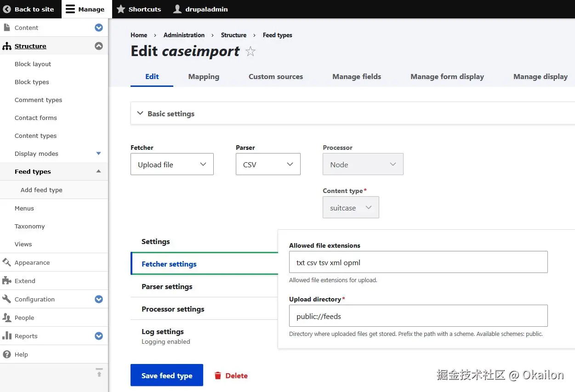
Task: Click the Save feed type button
Action: click(167, 375)
